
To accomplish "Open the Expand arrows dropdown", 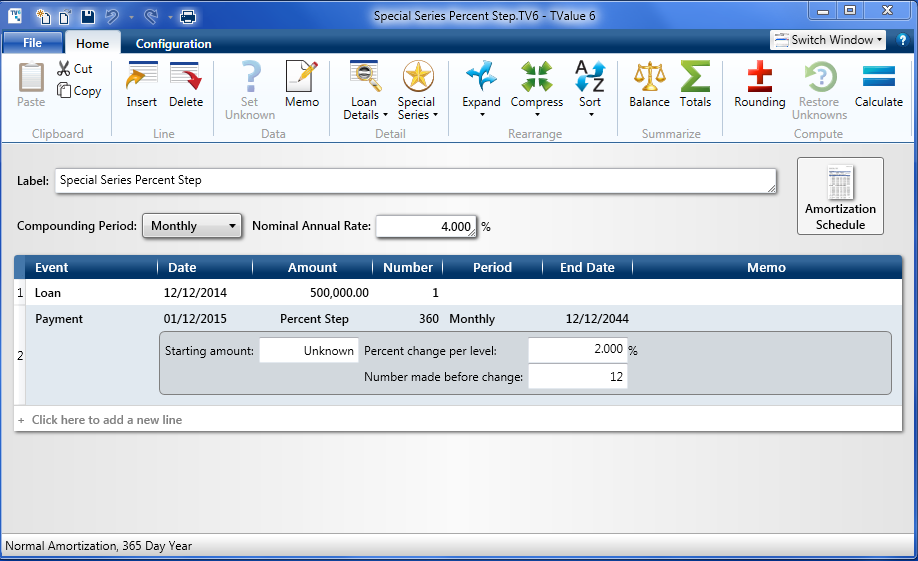I will pos(481,89).
